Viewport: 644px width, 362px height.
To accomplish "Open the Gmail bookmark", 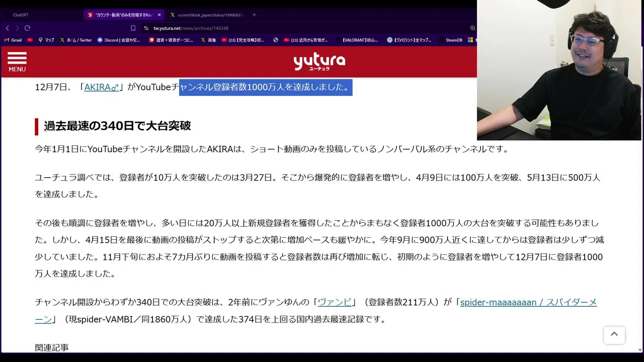I will (x=13, y=40).
